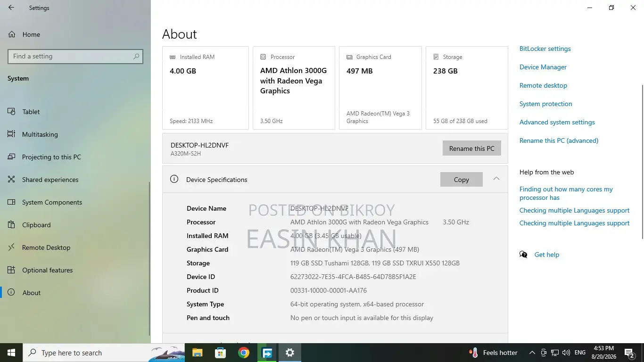Click Rename this PC button

(x=472, y=148)
